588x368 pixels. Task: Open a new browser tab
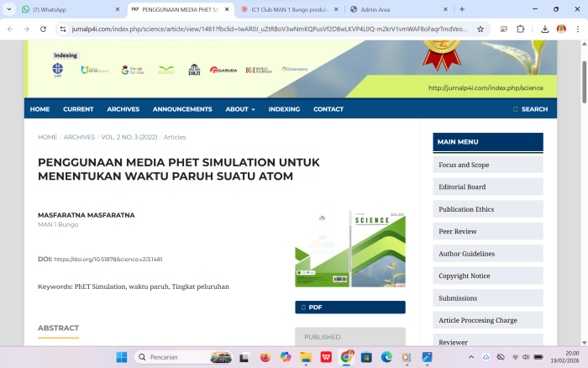point(462,9)
